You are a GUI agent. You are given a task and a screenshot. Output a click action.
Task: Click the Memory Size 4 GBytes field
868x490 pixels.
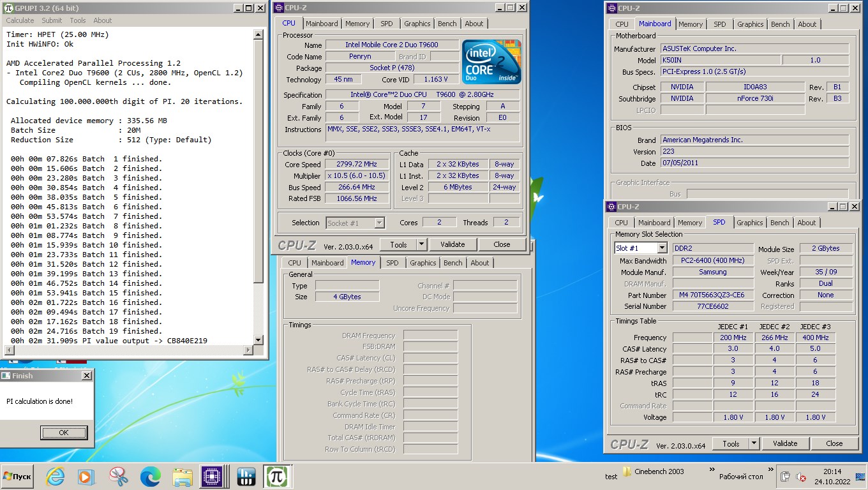[x=347, y=297]
